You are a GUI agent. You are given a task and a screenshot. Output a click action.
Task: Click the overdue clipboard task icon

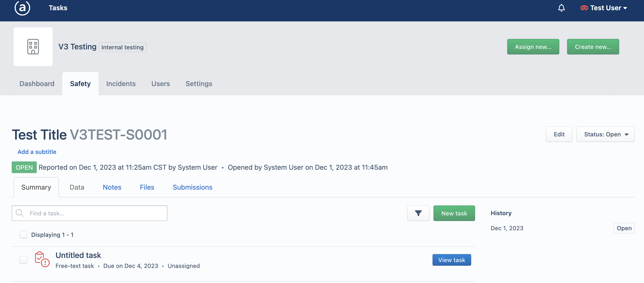42,259
